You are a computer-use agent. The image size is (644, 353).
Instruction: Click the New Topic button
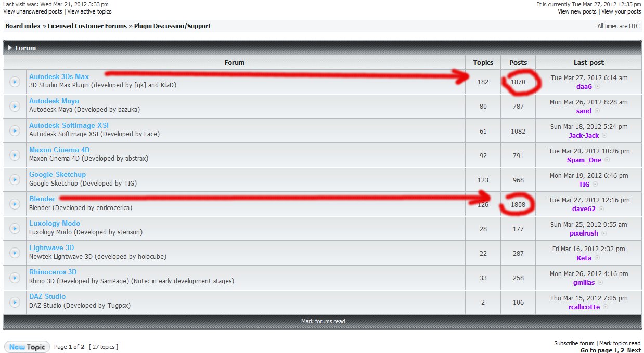tap(27, 347)
